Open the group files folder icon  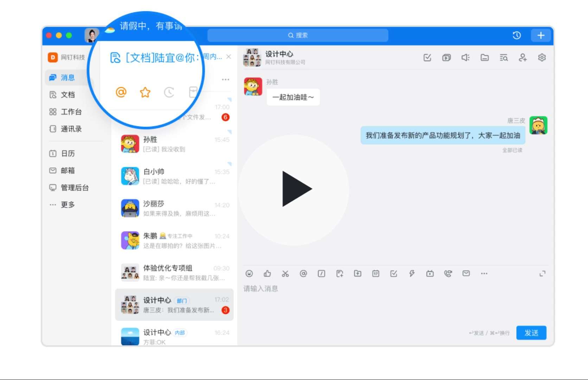(x=485, y=57)
